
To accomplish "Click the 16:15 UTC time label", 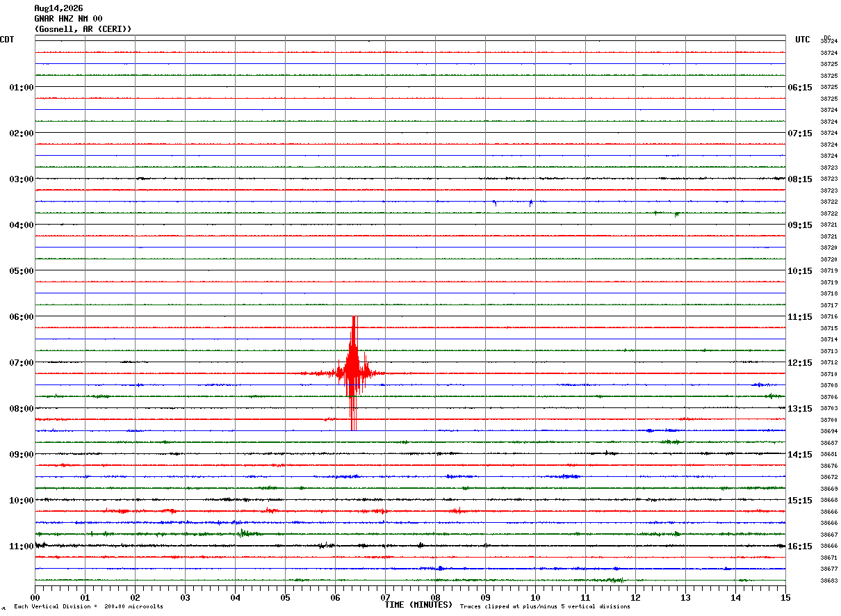I will point(799,546).
